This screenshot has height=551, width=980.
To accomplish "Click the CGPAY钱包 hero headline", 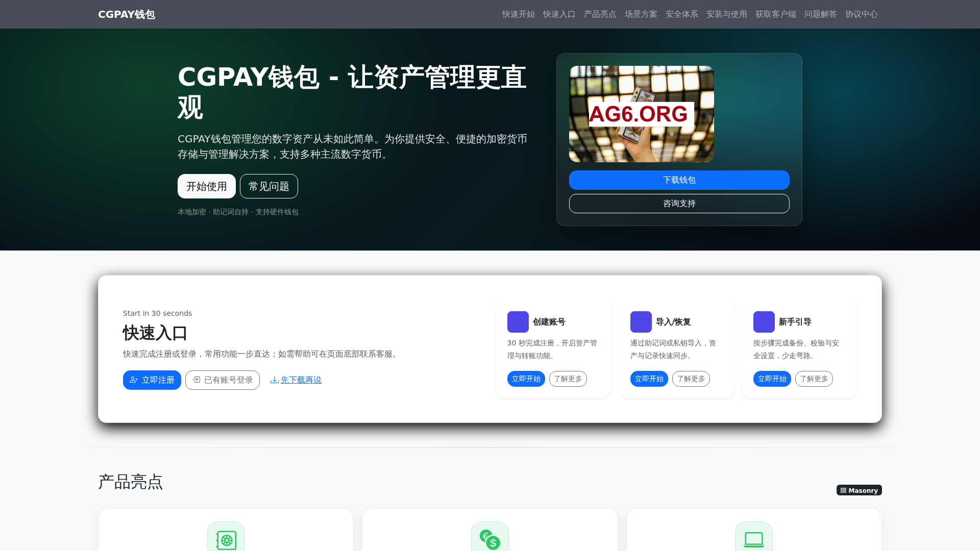I will click(352, 92).
